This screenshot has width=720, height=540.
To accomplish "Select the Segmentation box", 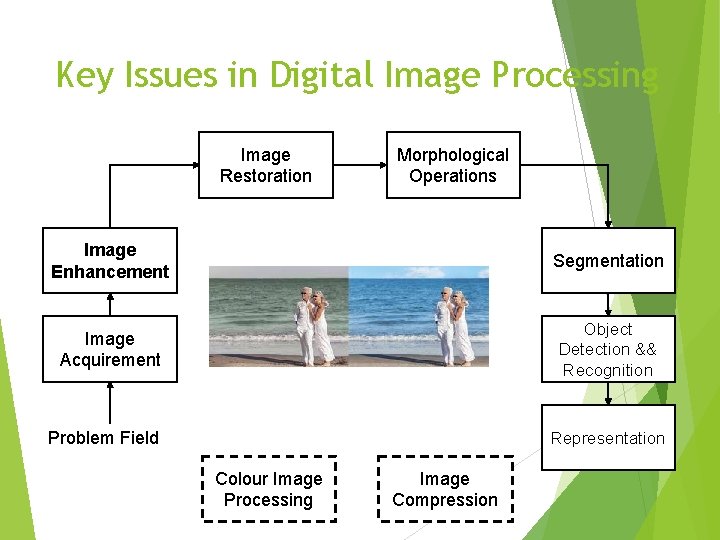I will [608, 260].
